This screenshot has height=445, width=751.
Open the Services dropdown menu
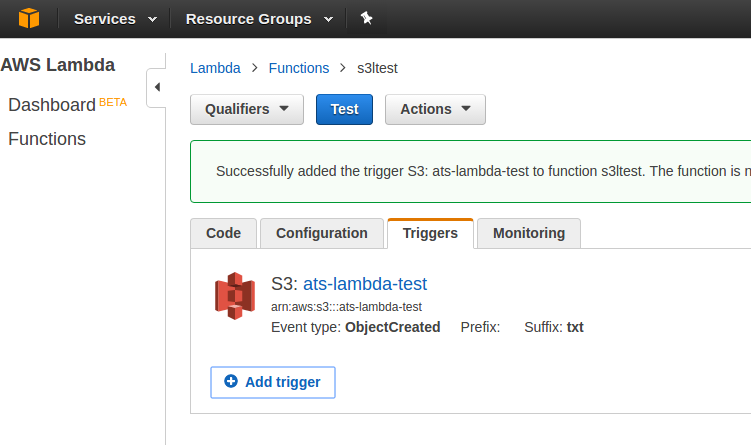pyautogui.click(x=115, y=19)
